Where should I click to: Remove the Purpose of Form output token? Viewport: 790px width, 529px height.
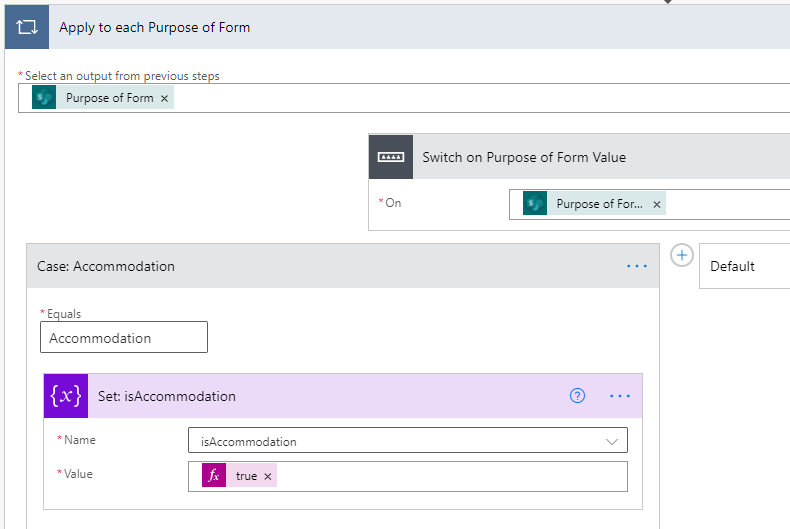pos(164,98)
